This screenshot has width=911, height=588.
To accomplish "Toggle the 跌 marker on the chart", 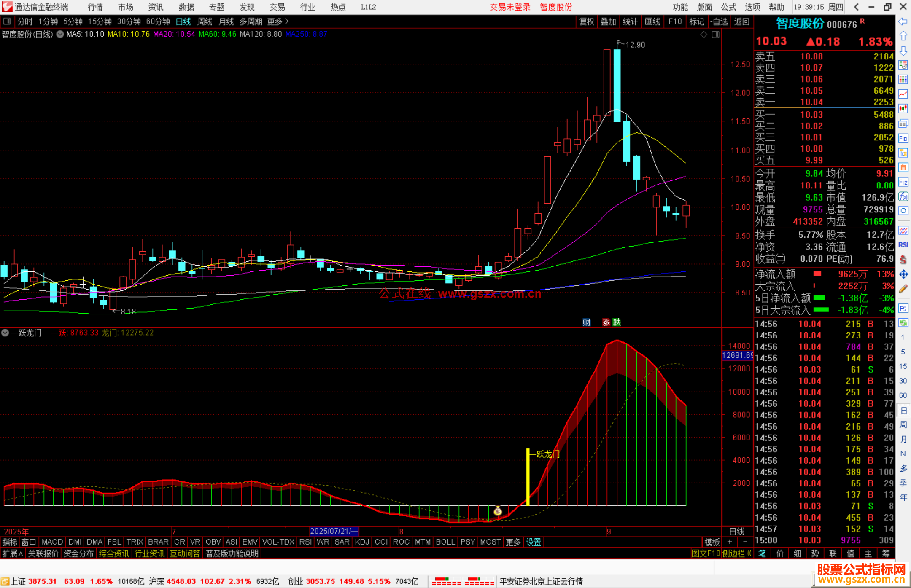I will (x=617, y=322).
